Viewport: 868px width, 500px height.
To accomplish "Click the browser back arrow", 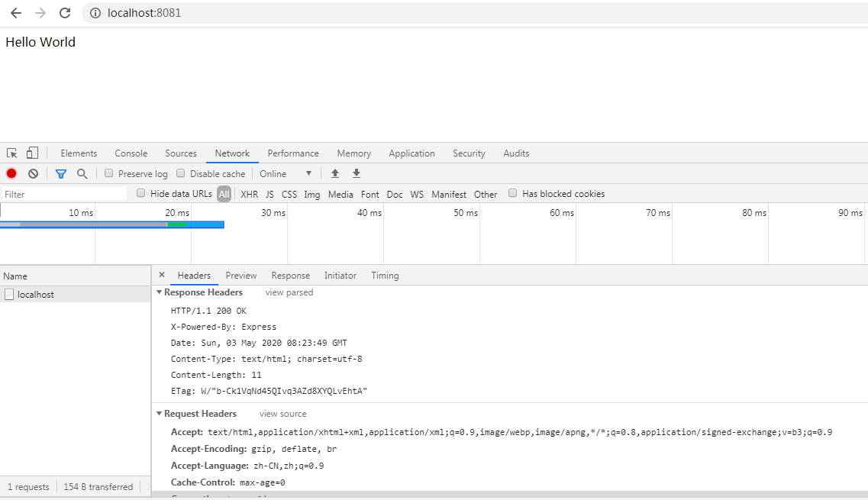I will coord(16,13).
